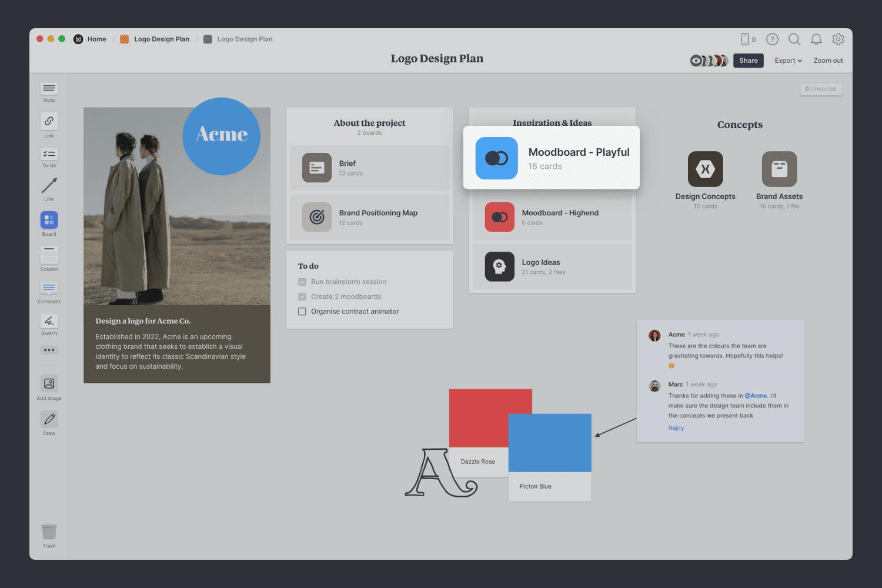Open the search magnifier icon

(x=794, y=39)
